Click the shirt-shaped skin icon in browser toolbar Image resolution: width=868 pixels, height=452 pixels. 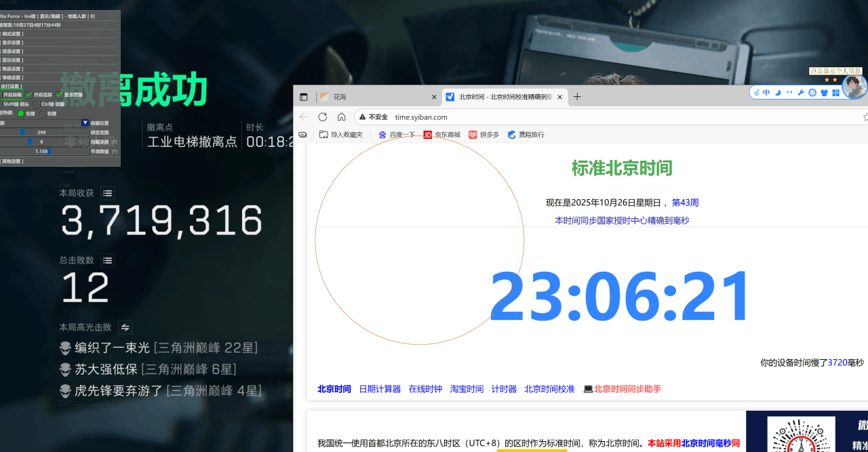[x=824, y=92]
